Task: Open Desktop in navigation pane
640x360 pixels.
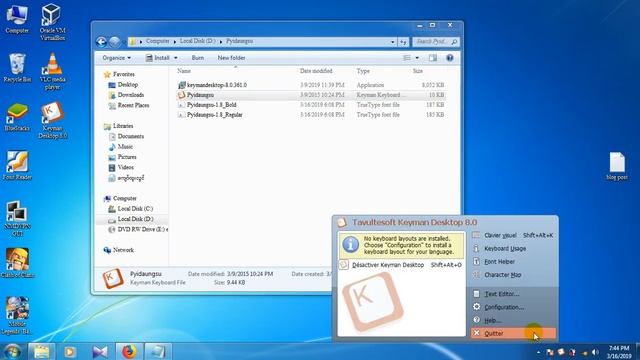Action: click(123, 85)
